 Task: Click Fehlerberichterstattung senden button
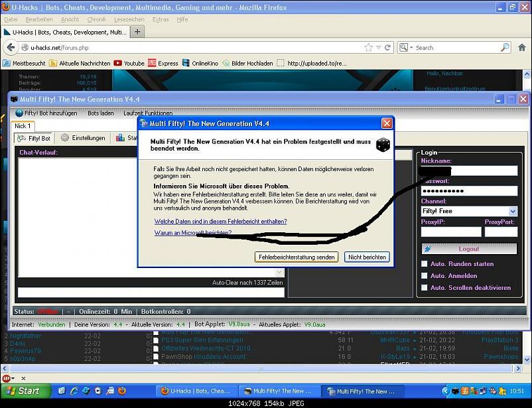tap(297, 257)
